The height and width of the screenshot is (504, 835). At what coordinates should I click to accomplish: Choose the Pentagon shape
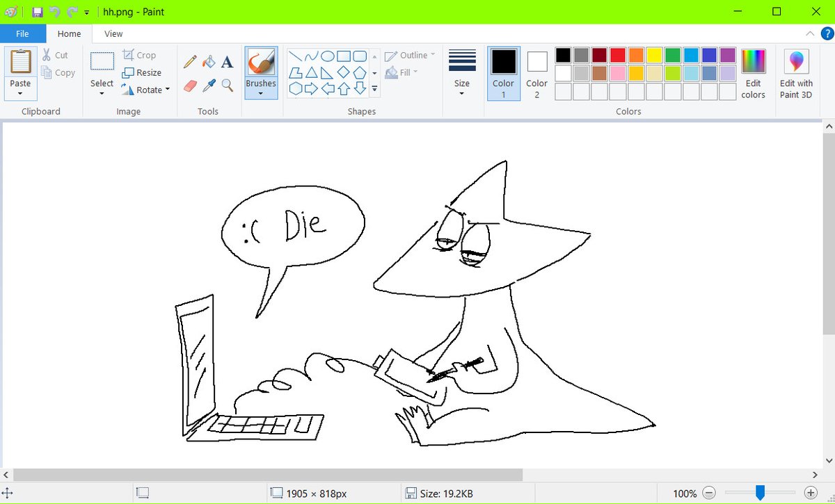(x=360, y=72)
